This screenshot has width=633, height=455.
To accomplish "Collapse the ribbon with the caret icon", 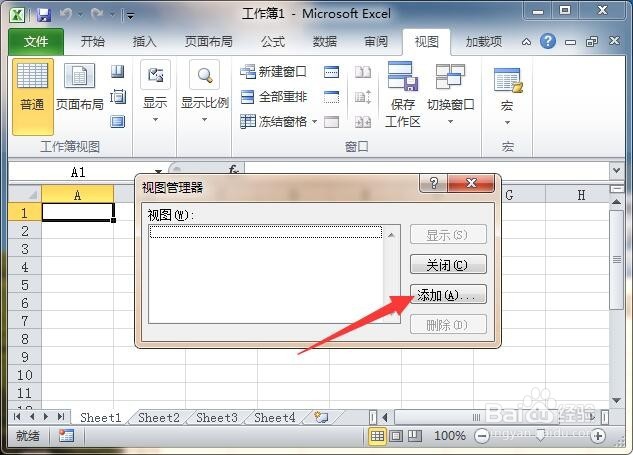I will point(526,42).
